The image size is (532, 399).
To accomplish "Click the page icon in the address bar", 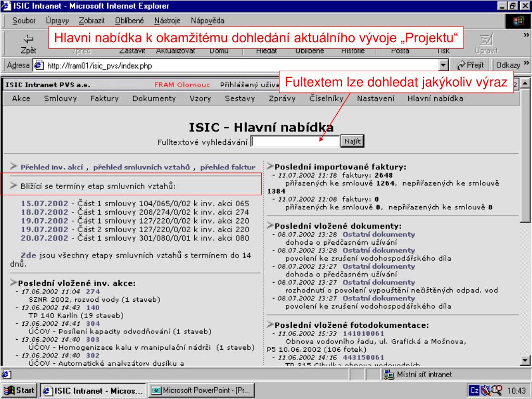I will (x=39, y=65).
